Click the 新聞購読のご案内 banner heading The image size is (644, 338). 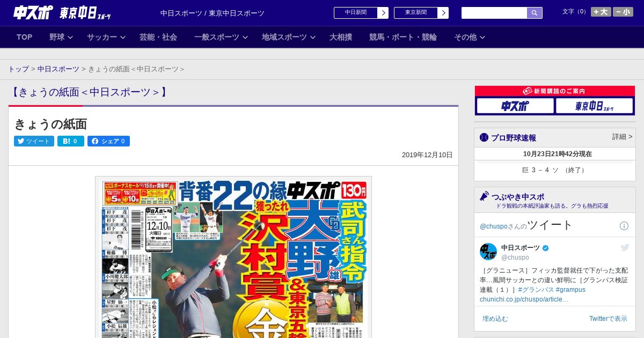555,91
